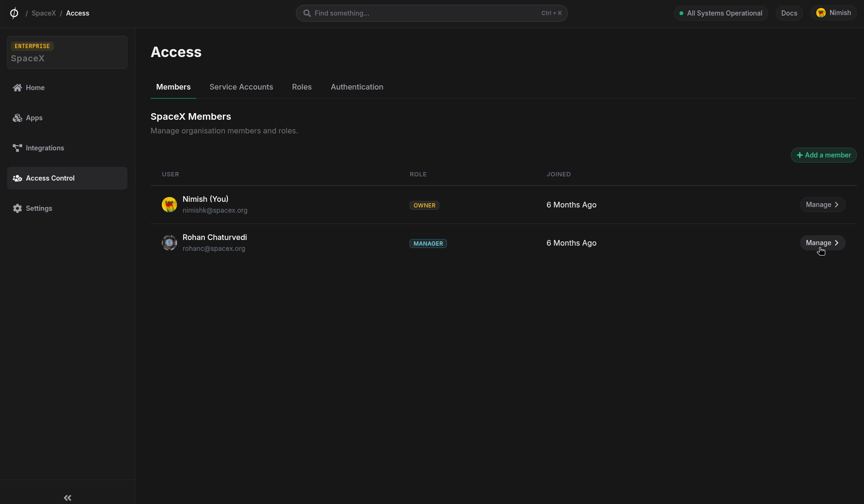
Task: Open the Docs page
Action: tap(789, 13)
